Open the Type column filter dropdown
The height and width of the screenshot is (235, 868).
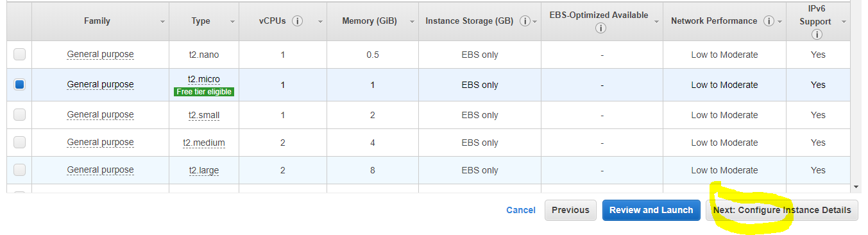[x=232, y=22]
